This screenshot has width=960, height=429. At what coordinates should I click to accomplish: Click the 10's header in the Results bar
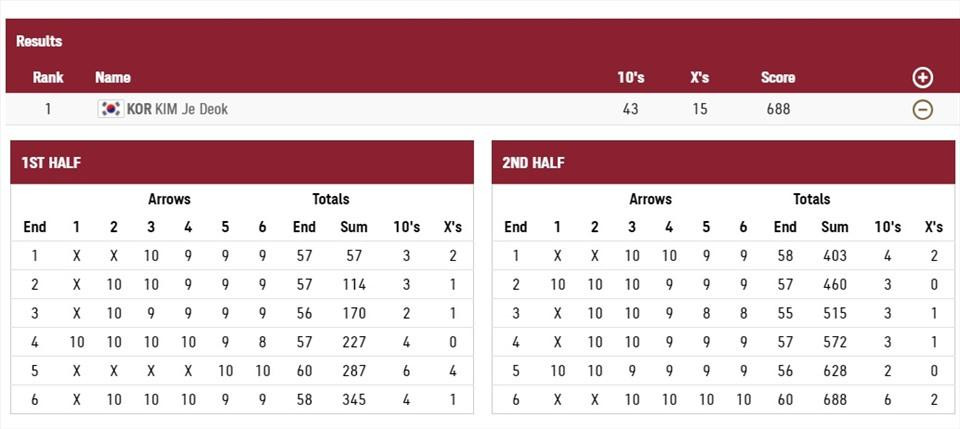click(x=630, y=78)
